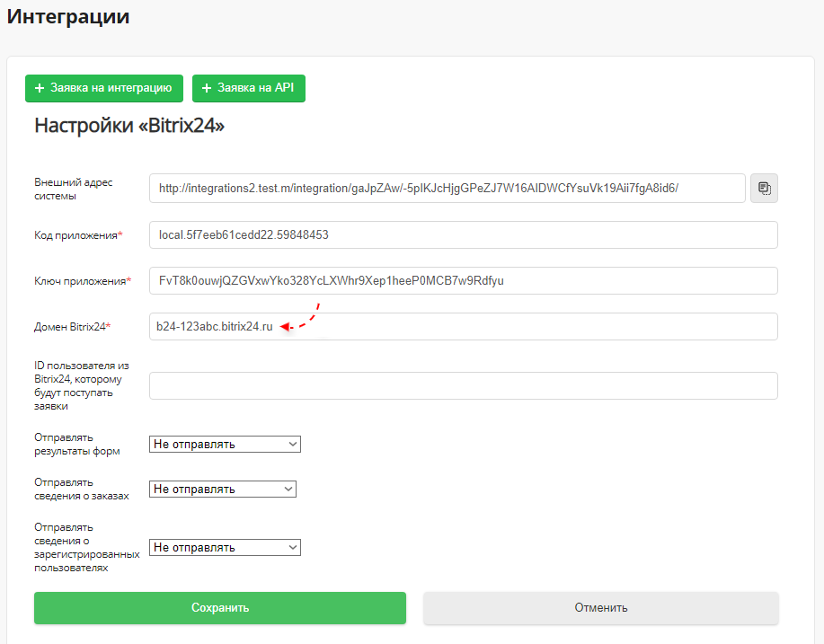824x644 pixels.
Task: Focus the 'Код приложения' input field
Action: click(464, 234)
